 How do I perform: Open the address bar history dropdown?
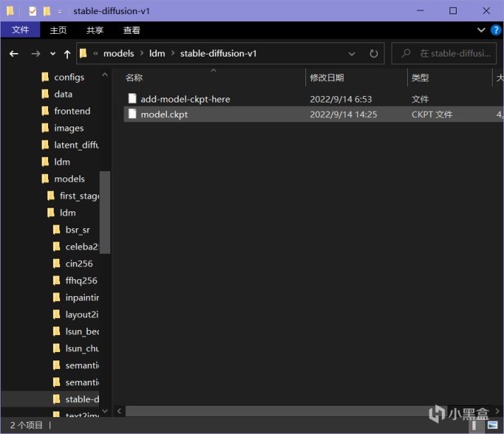[x=351, y=54]
